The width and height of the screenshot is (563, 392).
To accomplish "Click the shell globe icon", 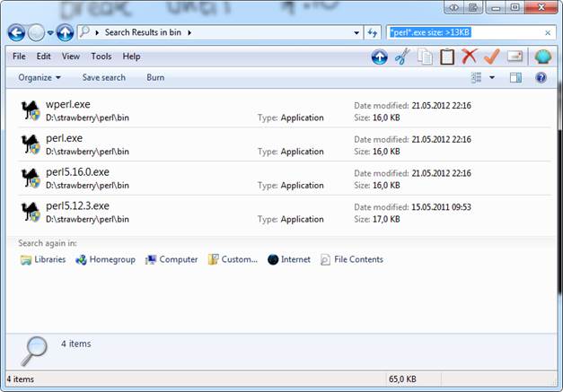I will (541, 57).
